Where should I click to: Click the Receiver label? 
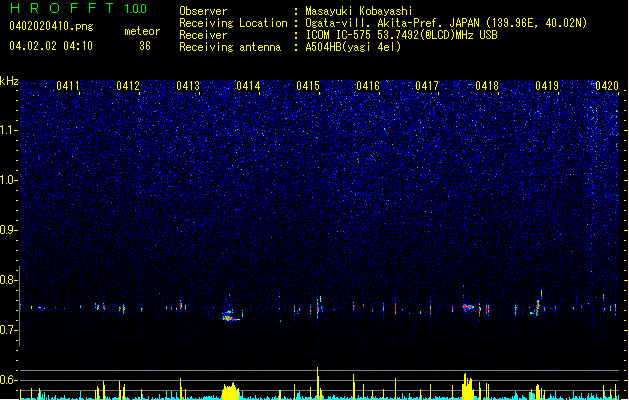coord(203,35)
